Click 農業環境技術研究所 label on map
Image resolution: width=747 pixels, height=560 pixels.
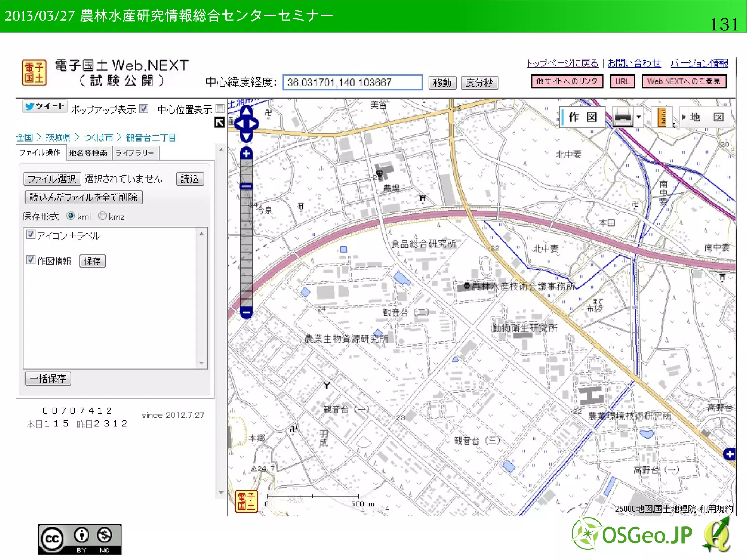coord(630,416)
